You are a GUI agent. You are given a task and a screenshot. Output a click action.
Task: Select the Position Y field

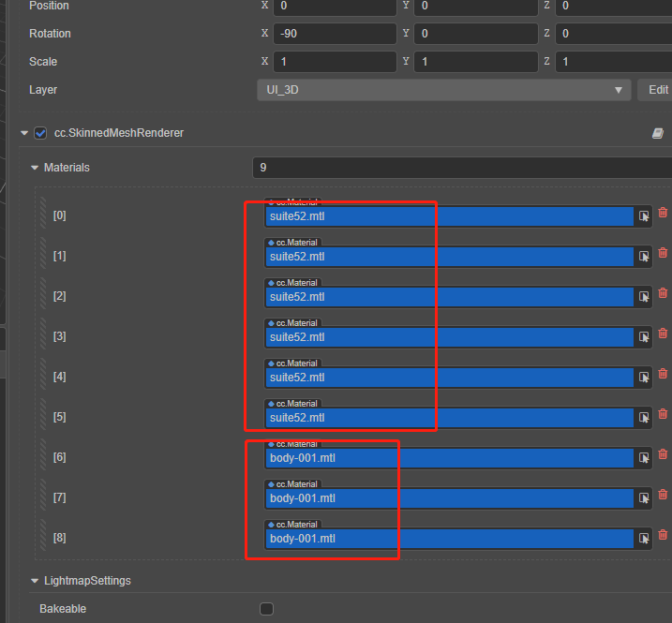tap(476, 6)
